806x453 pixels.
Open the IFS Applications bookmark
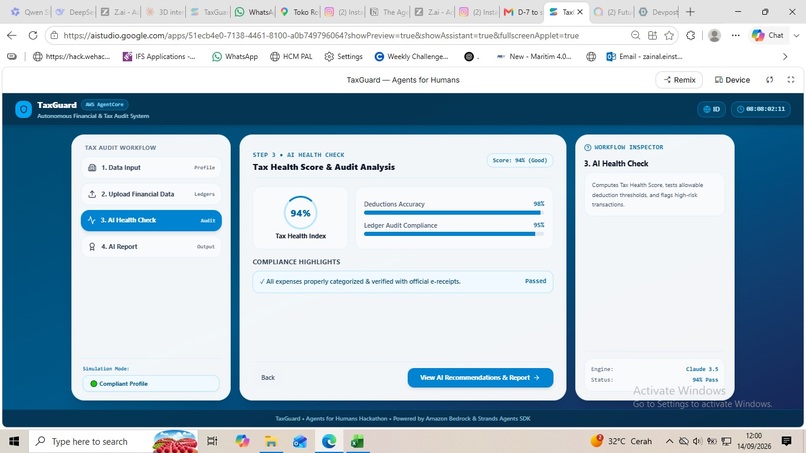(x=159, y=57)
